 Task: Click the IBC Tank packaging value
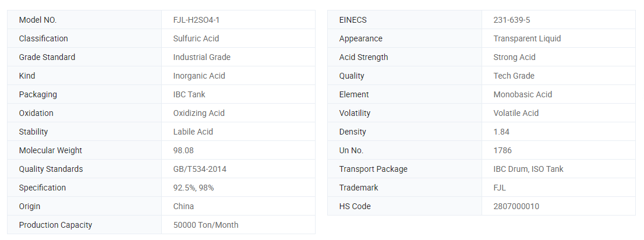pos(189,94)
